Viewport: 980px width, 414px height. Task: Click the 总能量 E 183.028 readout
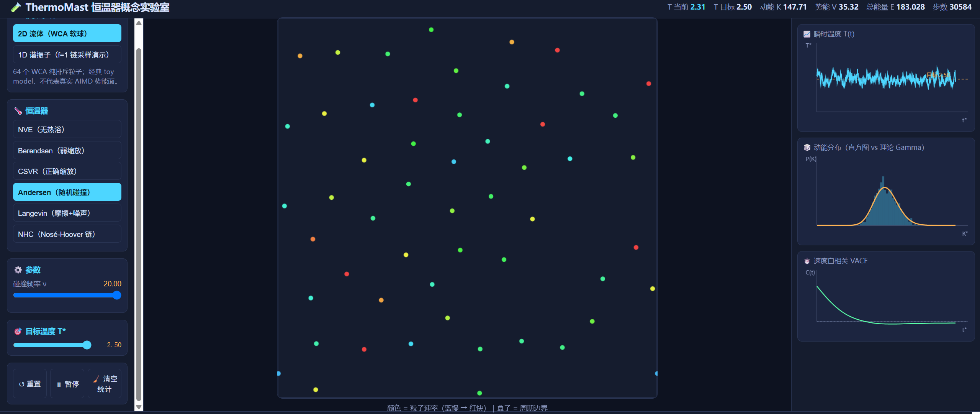pyautogui.click(x=895, y=7)
